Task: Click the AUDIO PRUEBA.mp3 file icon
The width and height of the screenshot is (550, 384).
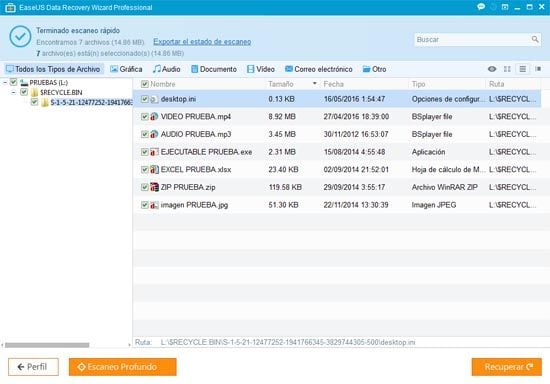Action: tap(154, 134)
